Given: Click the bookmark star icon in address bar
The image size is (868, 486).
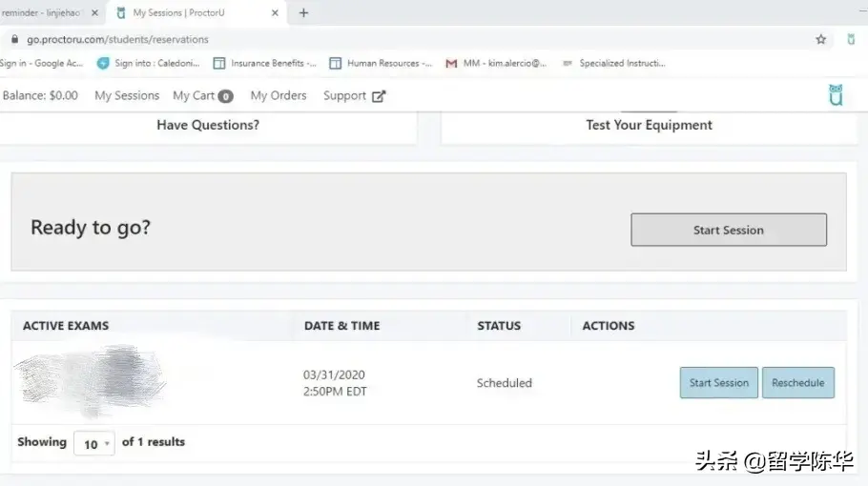Looking at the screenshot, I should click(x=820, y=40).
